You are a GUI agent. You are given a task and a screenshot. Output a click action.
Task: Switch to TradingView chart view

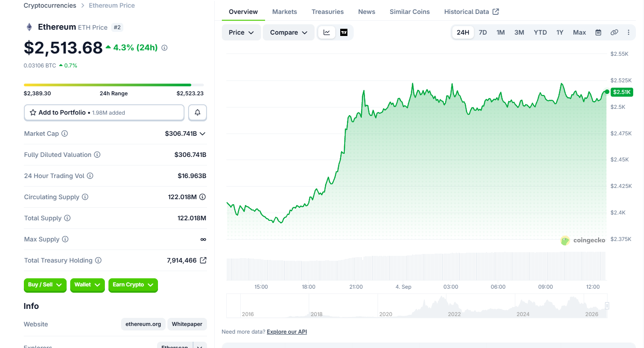(x=344, y=32)
